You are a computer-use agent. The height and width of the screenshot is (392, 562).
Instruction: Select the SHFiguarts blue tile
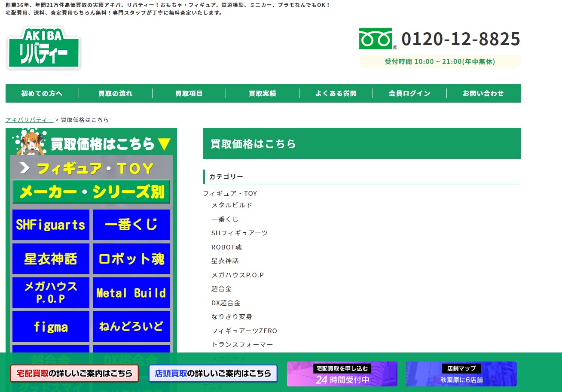click(x=51, y=225)
